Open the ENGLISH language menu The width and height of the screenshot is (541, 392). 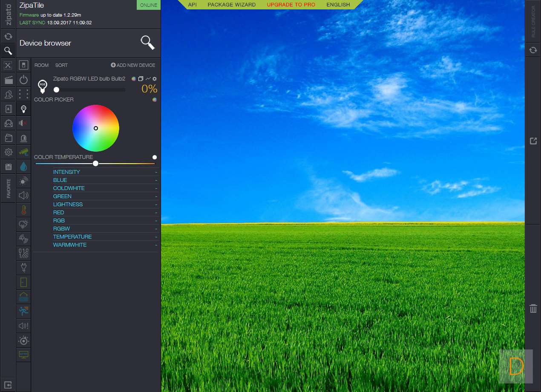click(x=338, y=5)
